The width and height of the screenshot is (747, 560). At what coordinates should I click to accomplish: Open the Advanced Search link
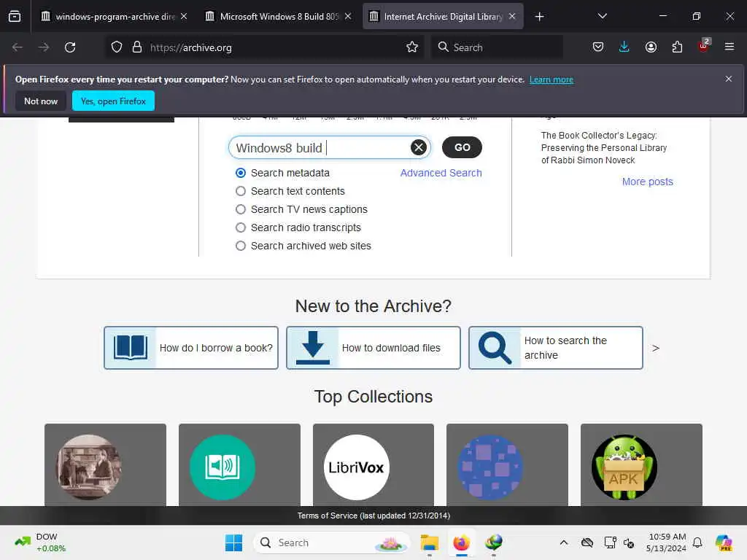(x=441, y=173)
